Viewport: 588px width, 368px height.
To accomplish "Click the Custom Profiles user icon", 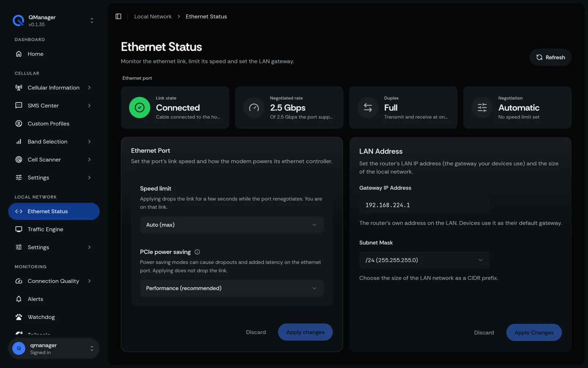I will [x=19, y=124].
